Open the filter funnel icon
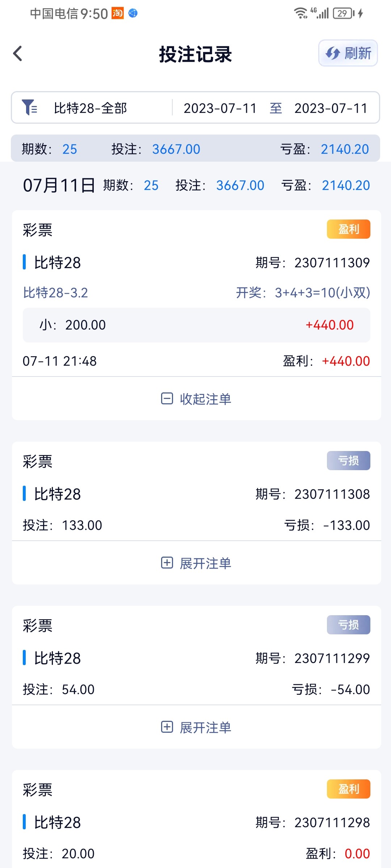 click(x=29, y=107)
